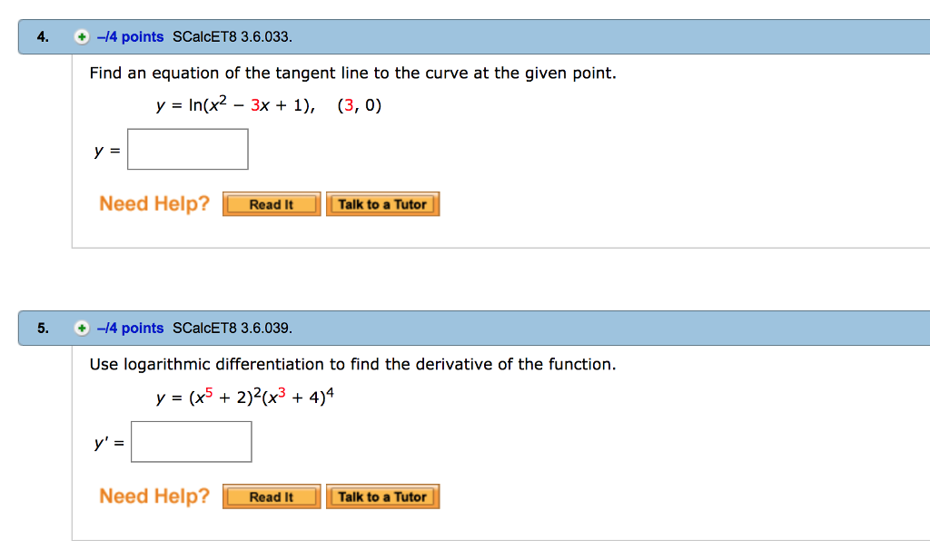Expand question 4 details via its plus marker
Screen dimensions: 930x560
click(x=81, y=36)
